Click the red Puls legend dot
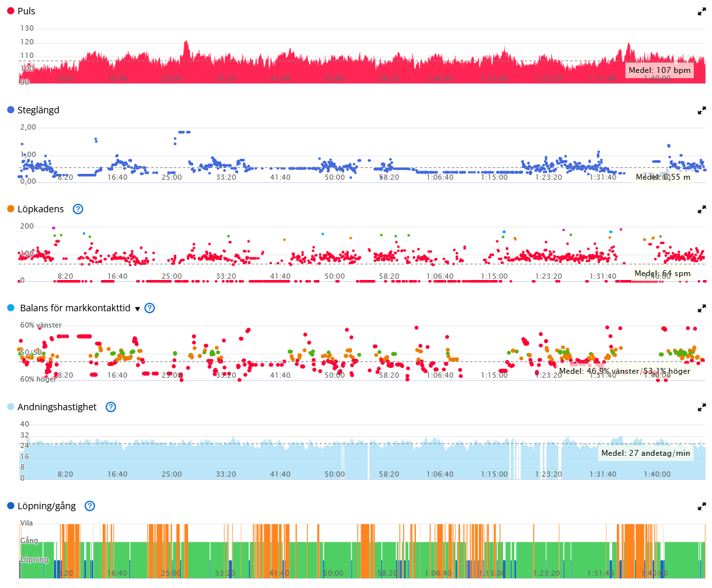This screenshot has width=712, height=588. pos(11,11)
